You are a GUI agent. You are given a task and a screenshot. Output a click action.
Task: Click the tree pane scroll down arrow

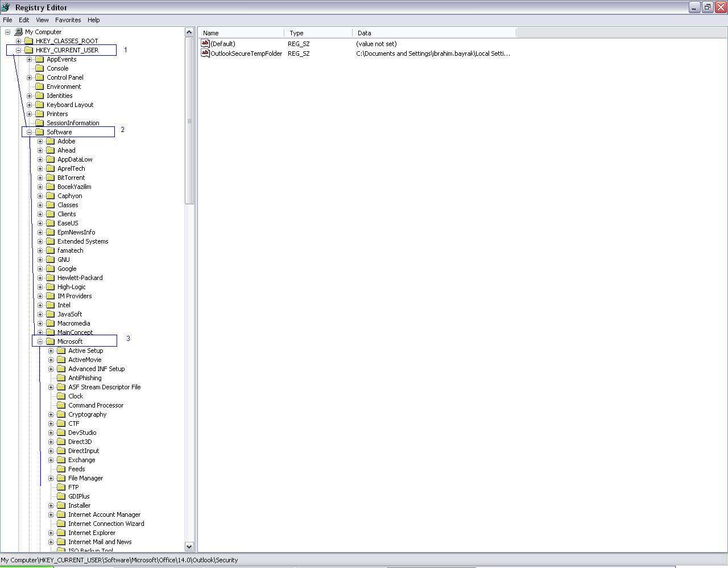pyautogui.click(x=189, y=546)
